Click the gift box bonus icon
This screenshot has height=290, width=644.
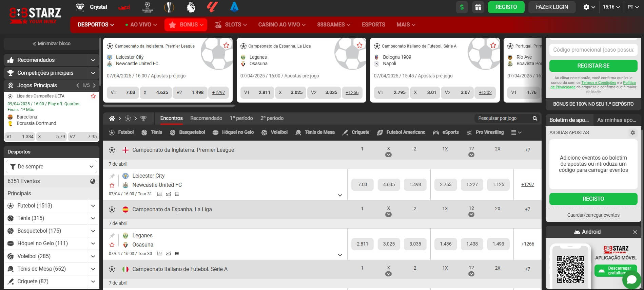pos(478,7)
